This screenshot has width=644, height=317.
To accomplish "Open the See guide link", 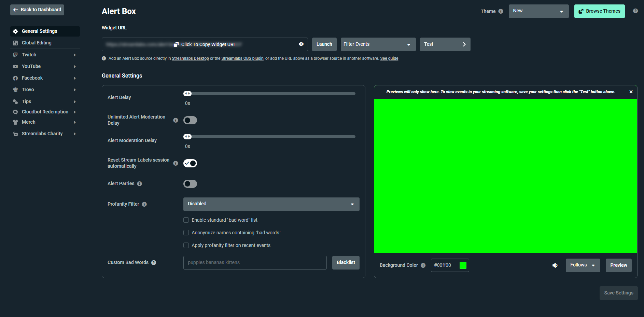I will tap(389, 58).
